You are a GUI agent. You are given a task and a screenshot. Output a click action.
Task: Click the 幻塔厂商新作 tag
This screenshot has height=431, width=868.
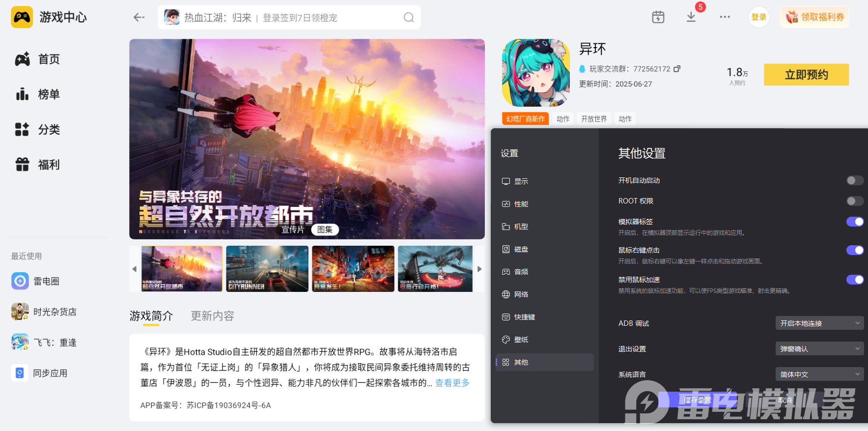click(x=525, y=119)
